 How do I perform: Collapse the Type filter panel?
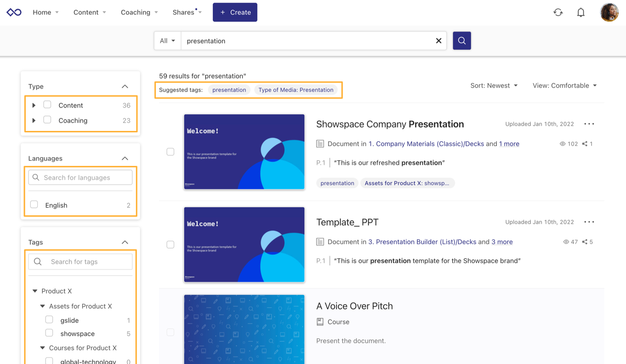click(125, 87)
